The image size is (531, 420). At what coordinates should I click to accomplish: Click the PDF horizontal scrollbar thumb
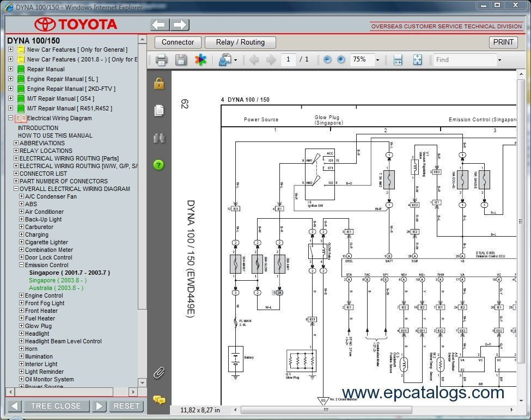pyautogui.click(x=326, y=410)
